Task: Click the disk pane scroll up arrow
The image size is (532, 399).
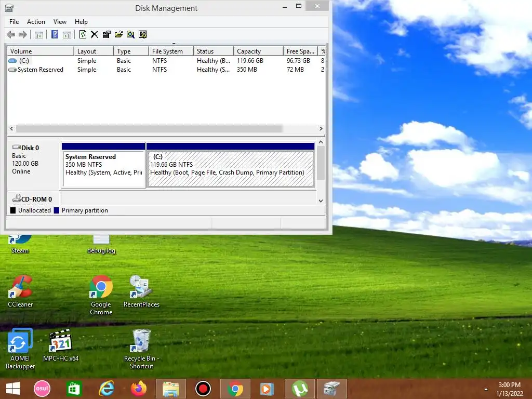Action: coord(321,142)
